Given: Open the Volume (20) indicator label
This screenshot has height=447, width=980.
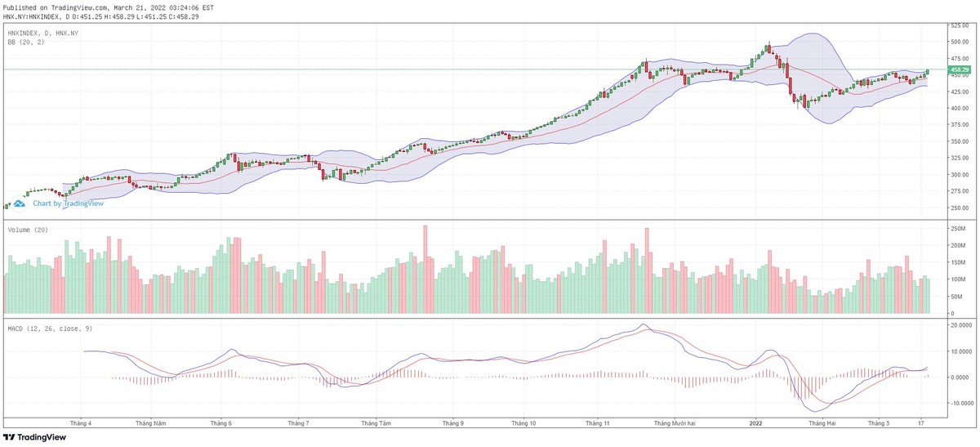Looking at the screenshot, I should coord(28,230).
